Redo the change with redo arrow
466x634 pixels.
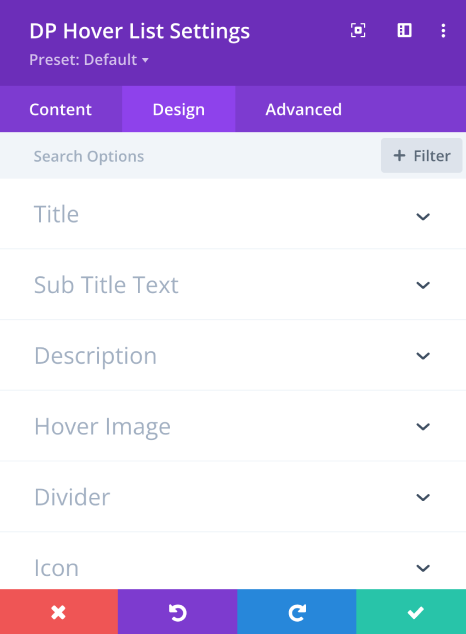(297, 612)
